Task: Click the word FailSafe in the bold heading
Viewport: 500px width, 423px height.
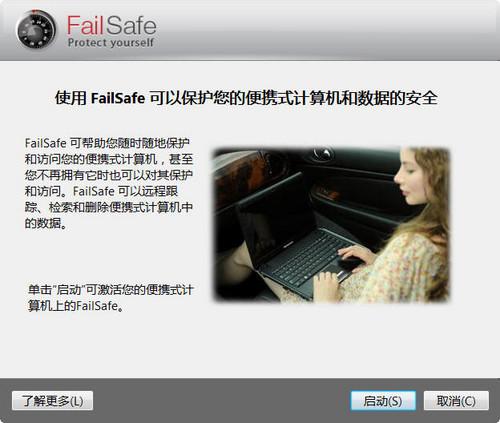Action: (x=118, y=98)
